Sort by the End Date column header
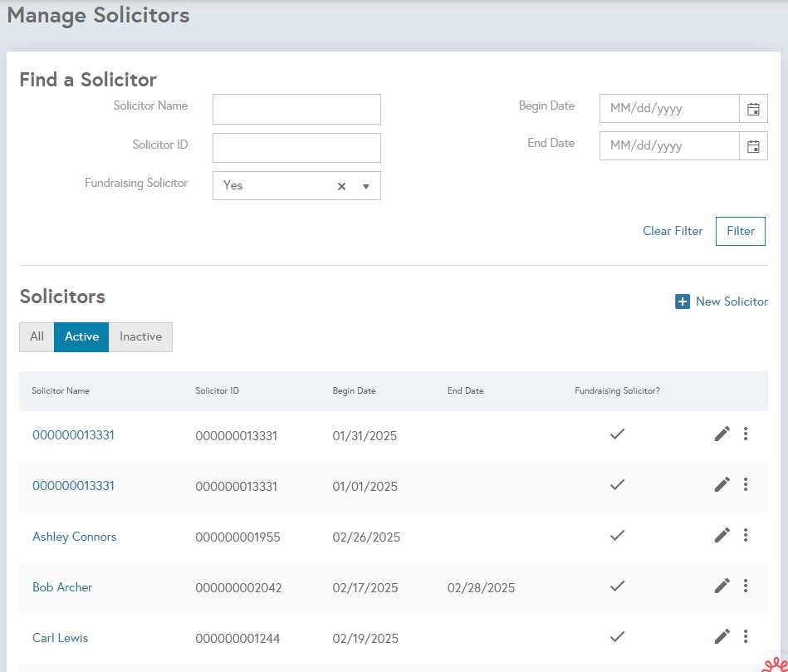 465,391
